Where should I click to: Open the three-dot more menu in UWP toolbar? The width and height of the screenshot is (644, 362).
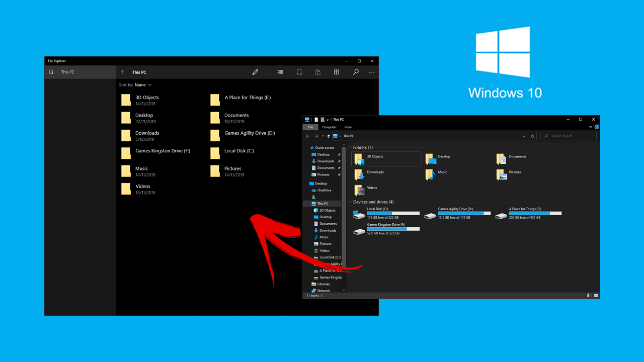372,72
